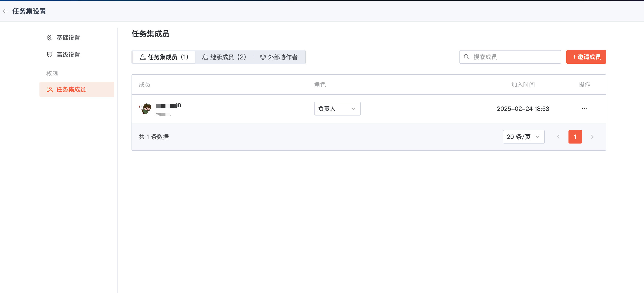Click the back arrow beside 任务集设置
The width and height of the screenshot is (644, 293).
coord(6,11)
